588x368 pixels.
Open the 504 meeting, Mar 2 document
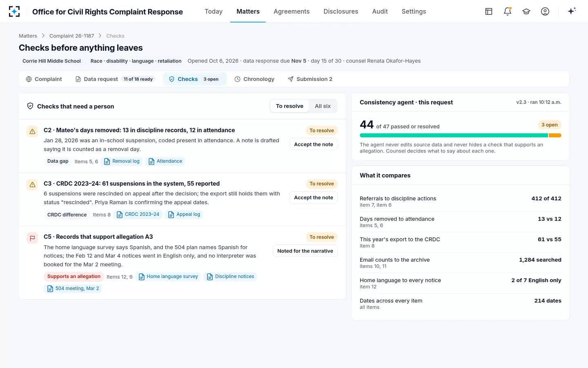pos(73,288)
